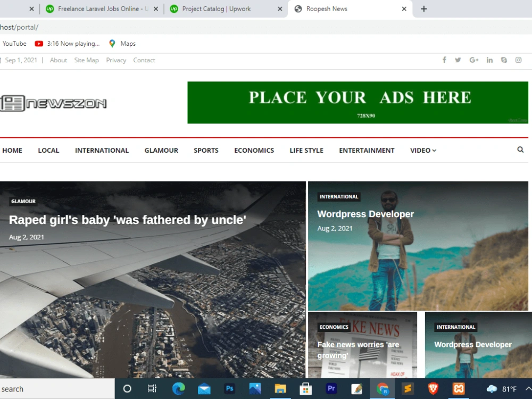532x399 pixels.
Task: Click ECONOMICS tag on fake news card
Action: pyautogui.click(x=334, y=327)
